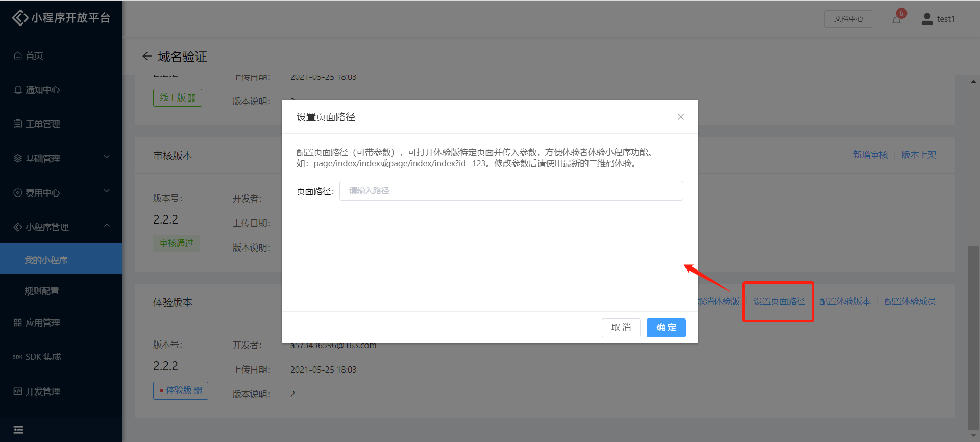Click the 取消体验版 link
The width and height of the screenshot is (980, 442).
(x=719, y=301)
